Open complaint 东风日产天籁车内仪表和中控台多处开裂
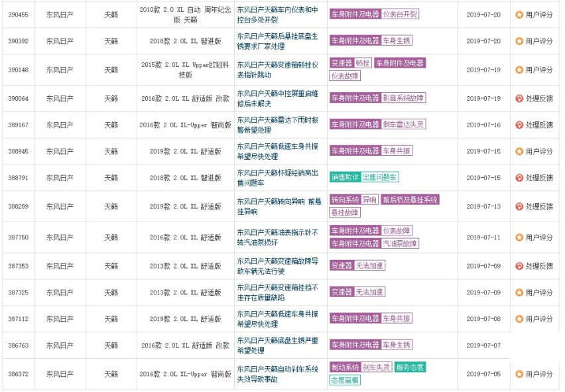The image size is (565, 392). point(277,15)
